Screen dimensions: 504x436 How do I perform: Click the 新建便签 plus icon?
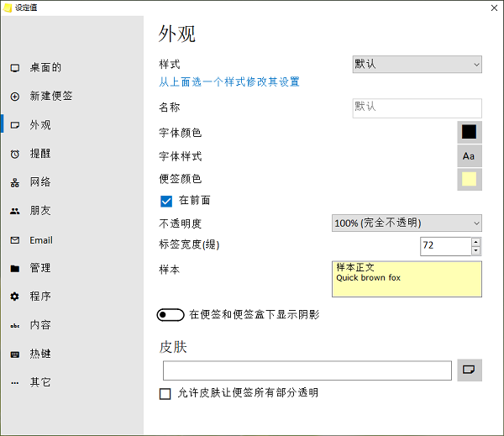pyautogui.click(x=14, y=97)
